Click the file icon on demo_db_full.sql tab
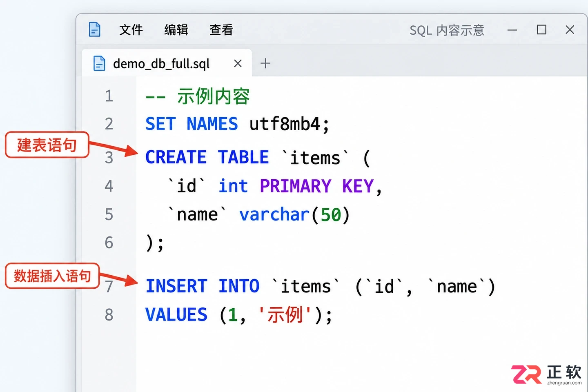This screenshot has height=392, width=588. tap(99, 63)
